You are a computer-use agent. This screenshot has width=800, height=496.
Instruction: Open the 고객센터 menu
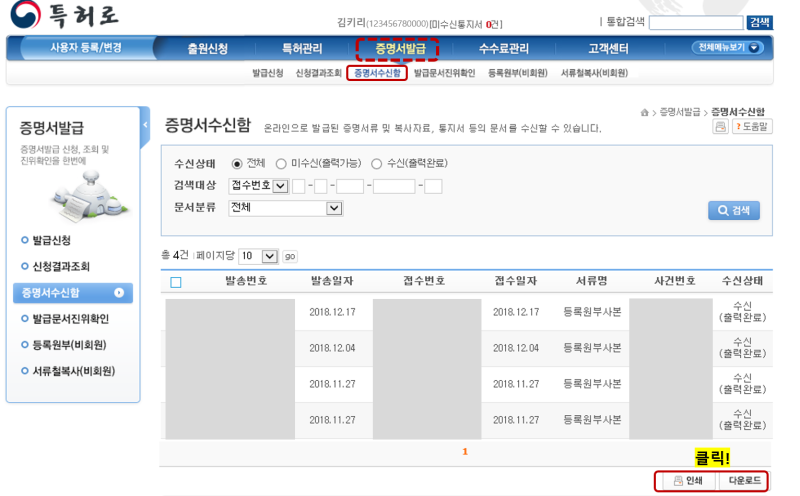coord(608,48)
